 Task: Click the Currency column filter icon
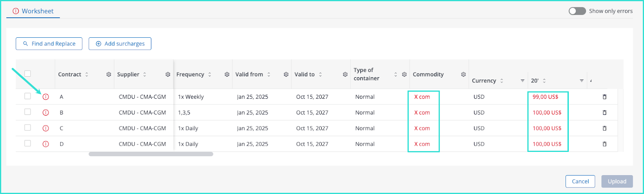click(522, 81)
